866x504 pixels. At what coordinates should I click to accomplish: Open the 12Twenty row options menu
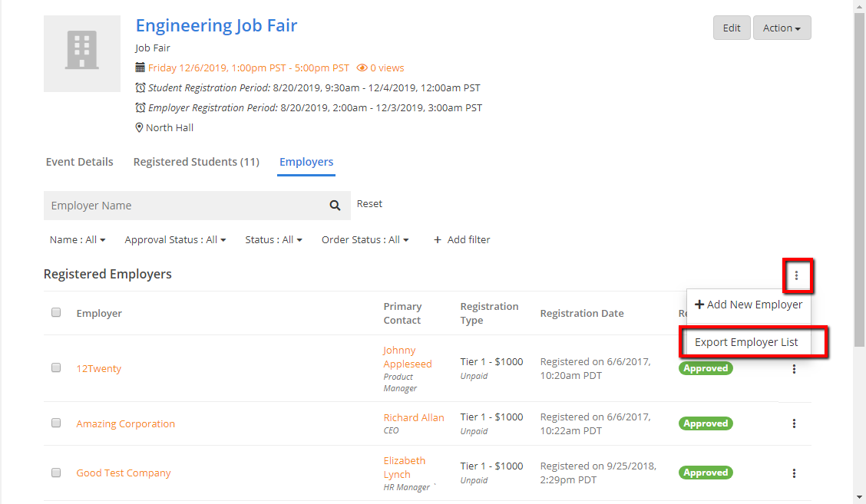(794, 369)
